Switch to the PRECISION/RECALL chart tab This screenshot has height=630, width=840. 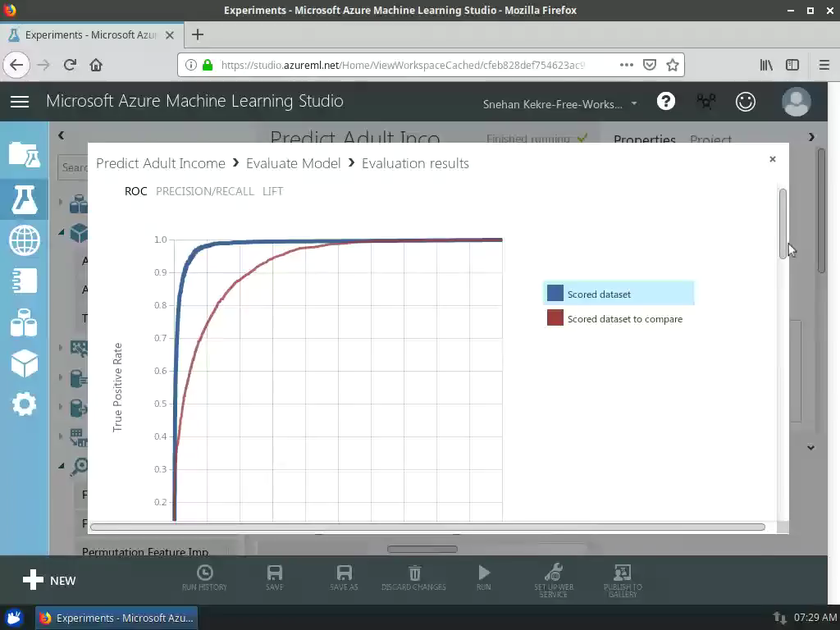tap(204, 191)
